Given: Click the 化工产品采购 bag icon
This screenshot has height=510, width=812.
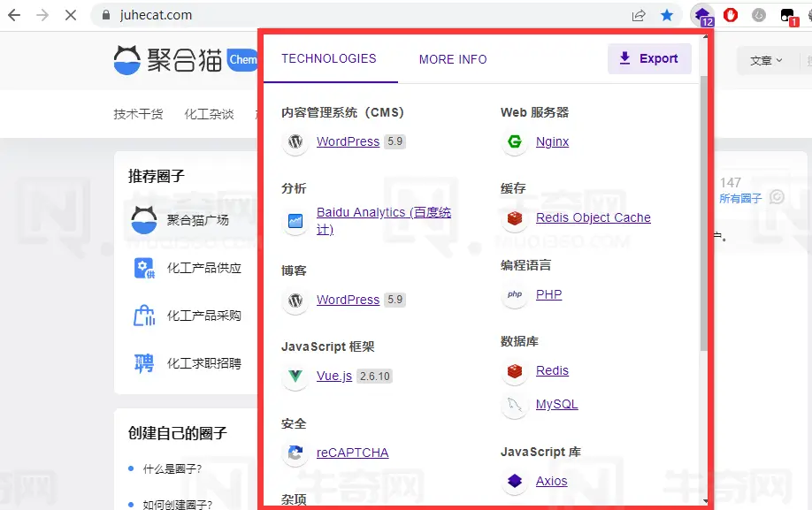Looking at the screenshot, I should [144, 315].
